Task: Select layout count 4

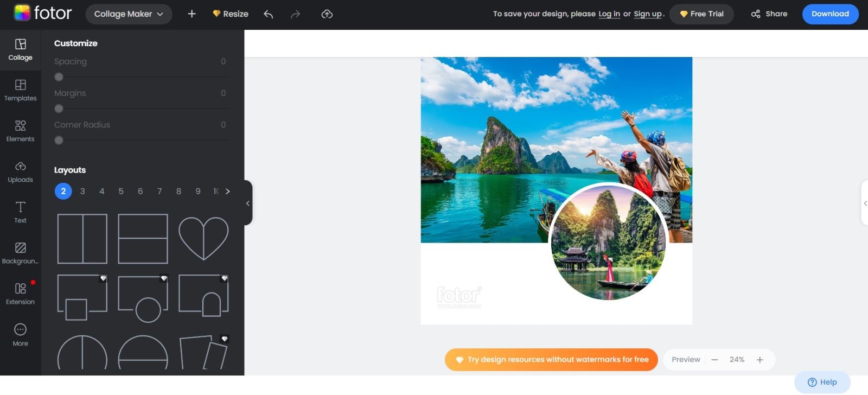Action: (101, 191)
